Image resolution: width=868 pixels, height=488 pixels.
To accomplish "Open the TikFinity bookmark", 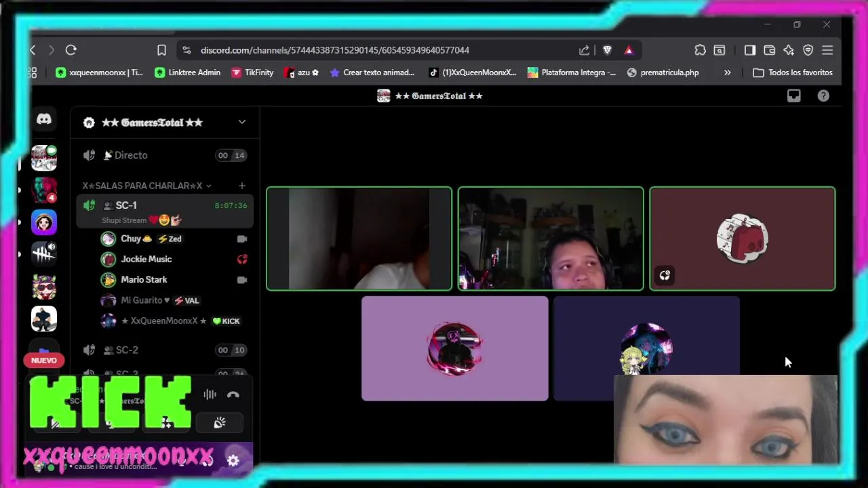I will pyautogui.click(x=252, y=73).
